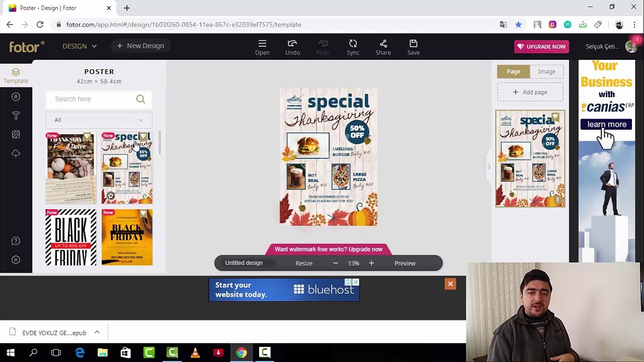Select the yellow Black Friday template
644x362 pixels.
(127, 237)
